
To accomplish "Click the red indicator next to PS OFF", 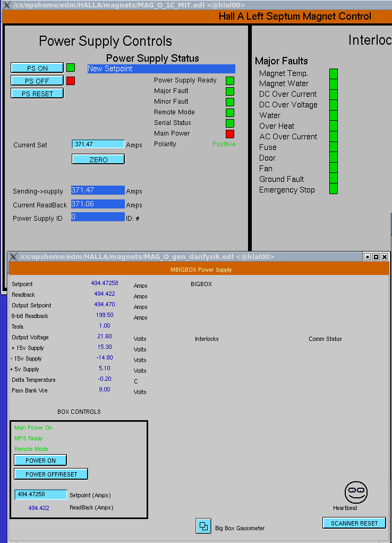I will 71,81.
